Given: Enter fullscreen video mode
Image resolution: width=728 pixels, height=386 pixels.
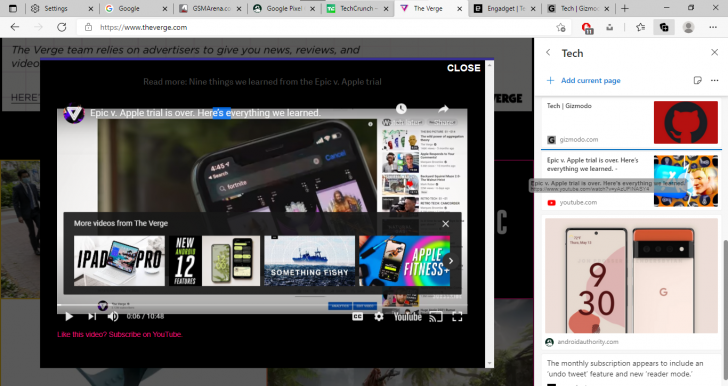Looking at the screenshot, I should [x=457, y=317].
